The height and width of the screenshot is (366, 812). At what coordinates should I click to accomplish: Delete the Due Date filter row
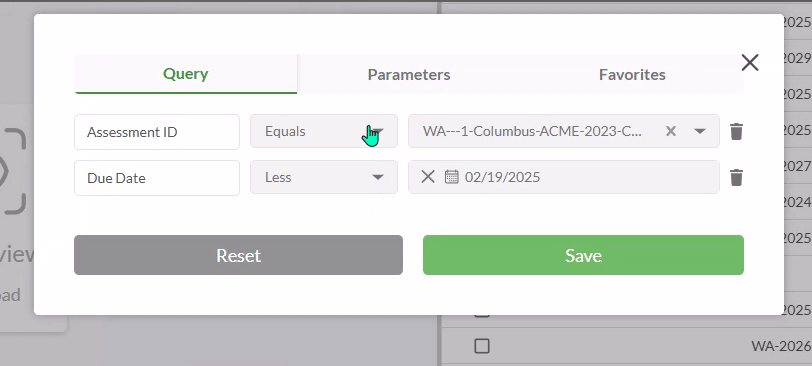736,178
